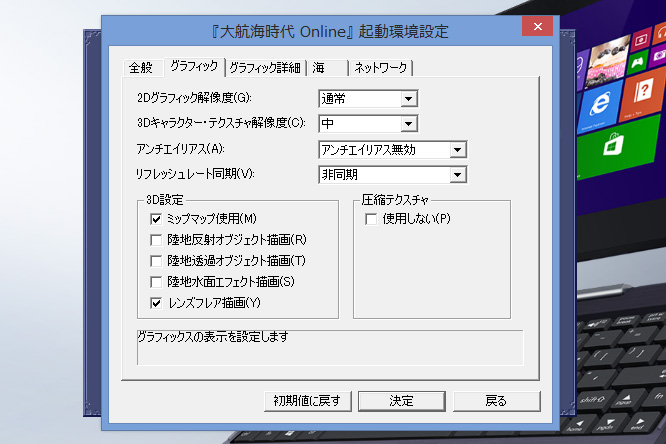The width and height of the screenshot is (666, 444).
Task: Expand the アンチエイリアス dropdown
Action: 393,150
